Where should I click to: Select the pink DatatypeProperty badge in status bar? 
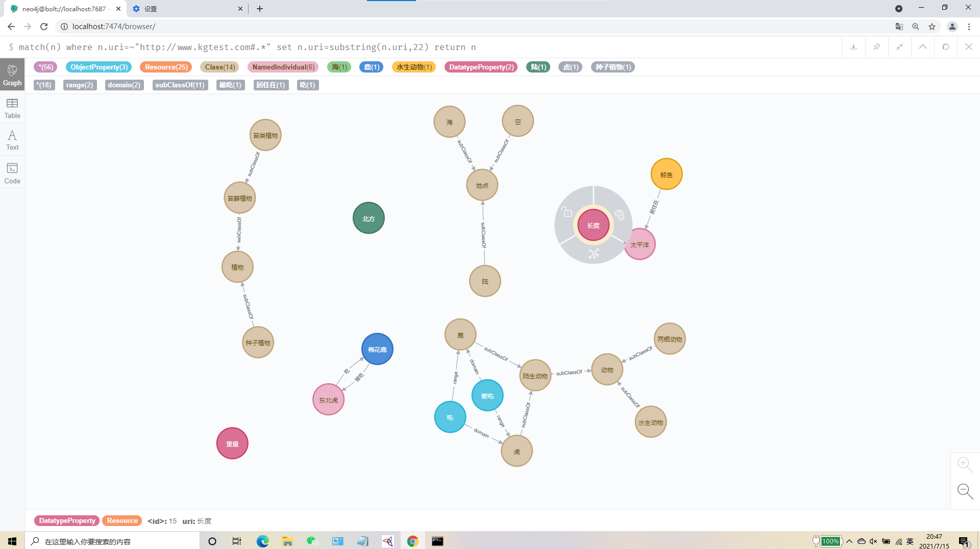coord(66,520)
